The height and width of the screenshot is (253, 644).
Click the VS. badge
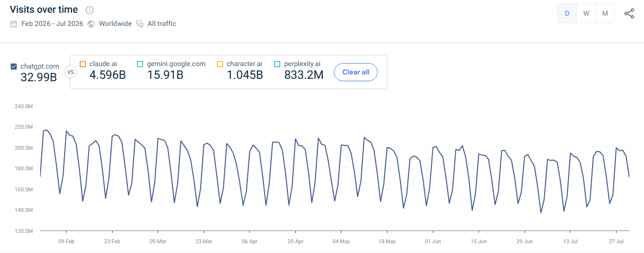click(71, 72)
